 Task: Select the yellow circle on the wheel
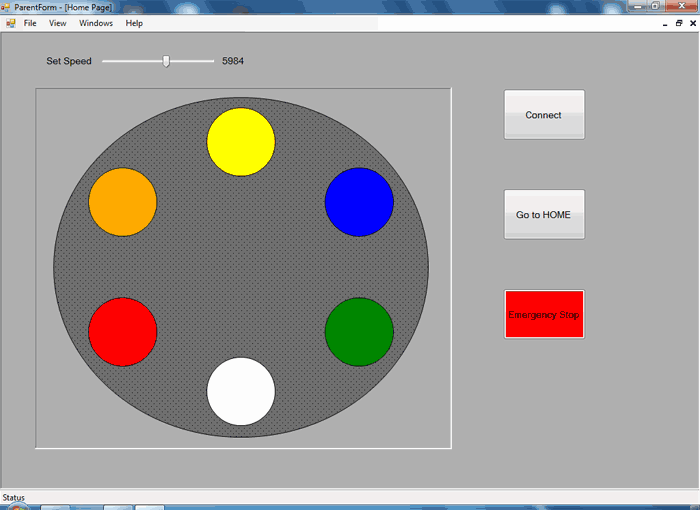(241, 142)
